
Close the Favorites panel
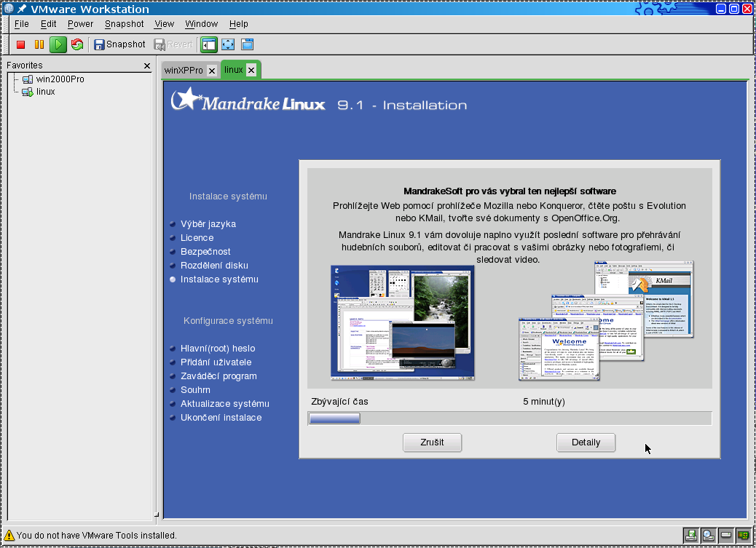(147, 65)
